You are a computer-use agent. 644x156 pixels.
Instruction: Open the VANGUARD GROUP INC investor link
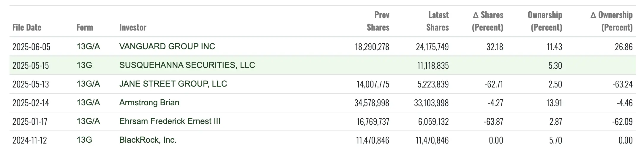pyautogui.click(x=167, y=47)
